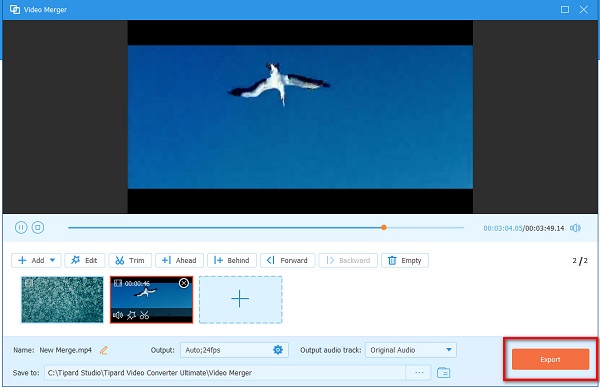Viewport: 600px width, 387px height.
Task: Expand the Add dropdown arrow
Action: [x=52, y=260]
